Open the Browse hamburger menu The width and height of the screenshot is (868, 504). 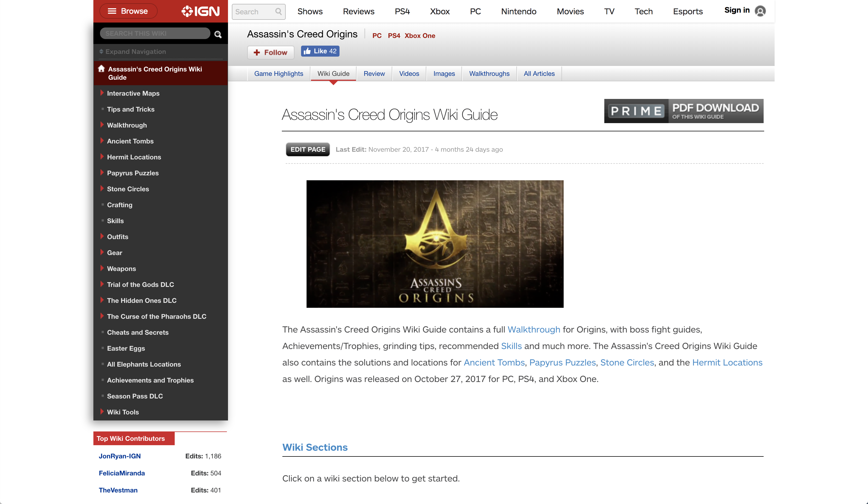[128, 11]
